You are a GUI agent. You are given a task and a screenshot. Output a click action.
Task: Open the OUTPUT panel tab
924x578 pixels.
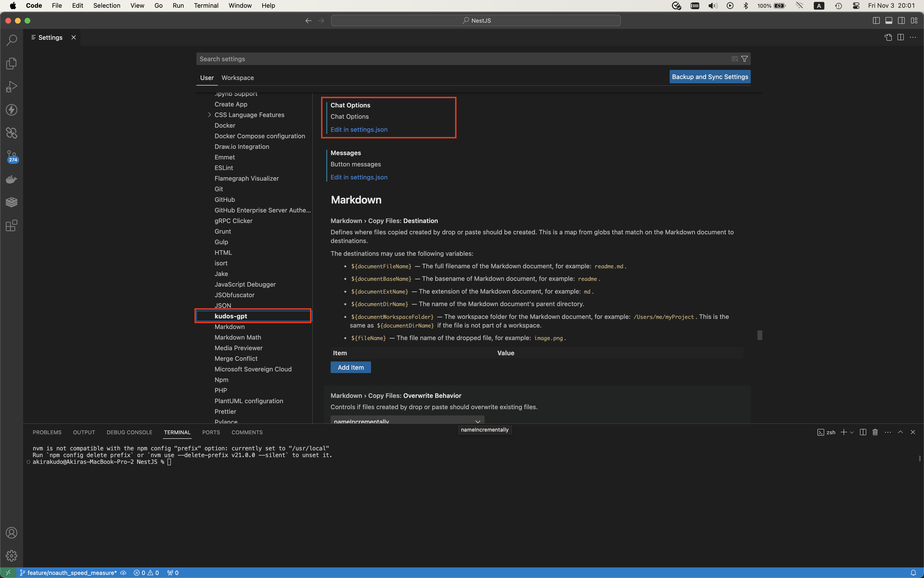(x=84, y=432)
